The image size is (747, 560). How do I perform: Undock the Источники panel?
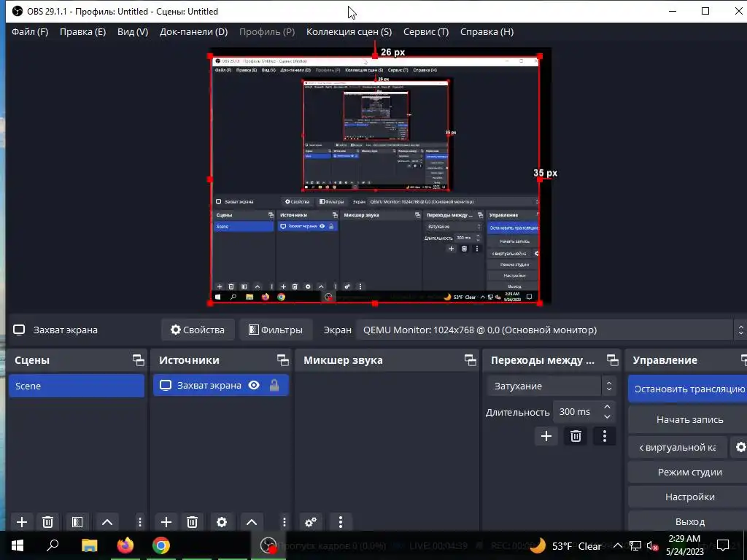[x=283, y=360]
